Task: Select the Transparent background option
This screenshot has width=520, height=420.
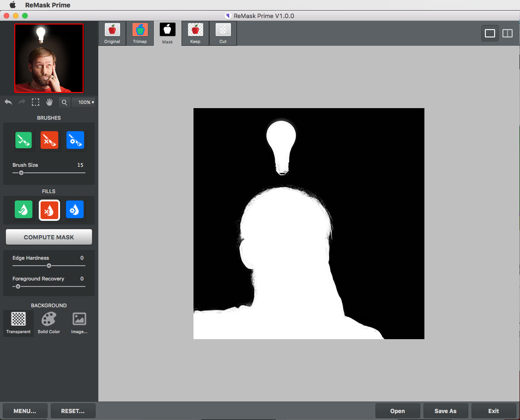Action: (x=18, y=323)
